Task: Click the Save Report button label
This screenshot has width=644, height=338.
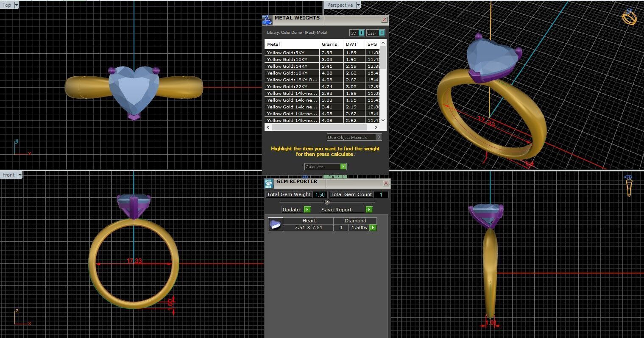Action: pos(336,210)
